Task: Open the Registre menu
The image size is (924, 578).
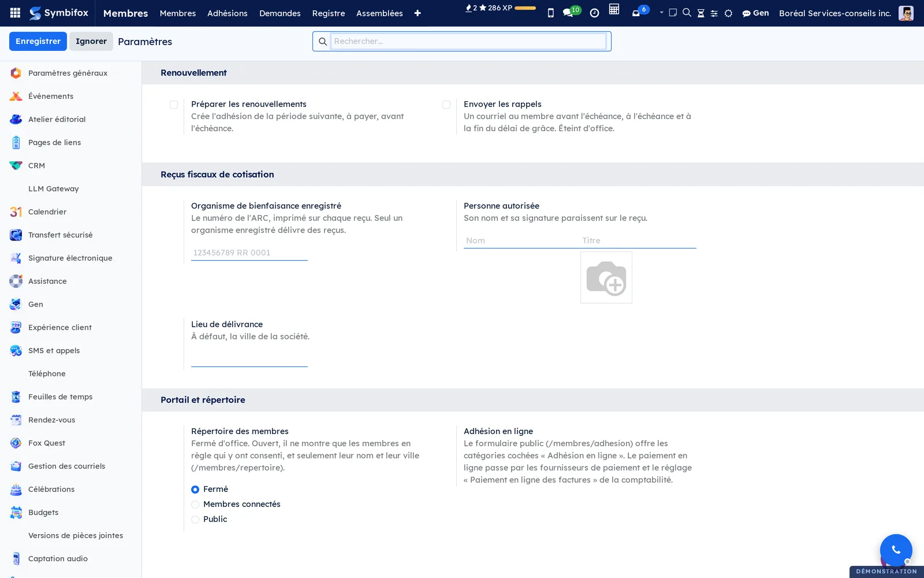Action: pos(329,13)
